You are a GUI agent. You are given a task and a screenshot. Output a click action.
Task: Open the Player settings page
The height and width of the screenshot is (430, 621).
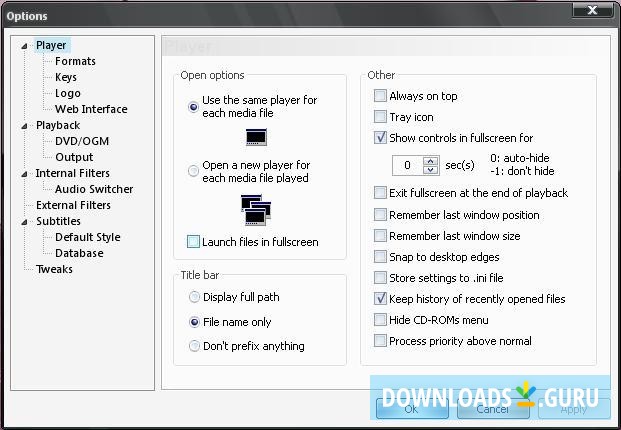click(51, 45)
